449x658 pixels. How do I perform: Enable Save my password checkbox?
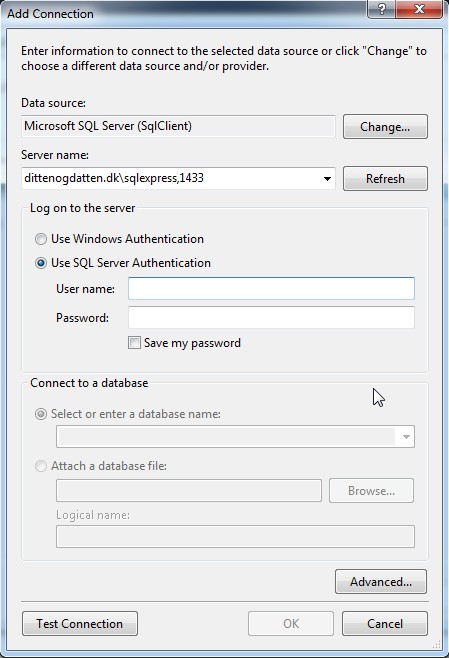[x=134, y=343]
